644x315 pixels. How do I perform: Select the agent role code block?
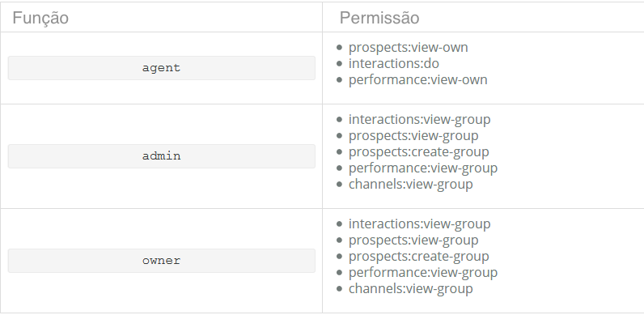(162, 68)
